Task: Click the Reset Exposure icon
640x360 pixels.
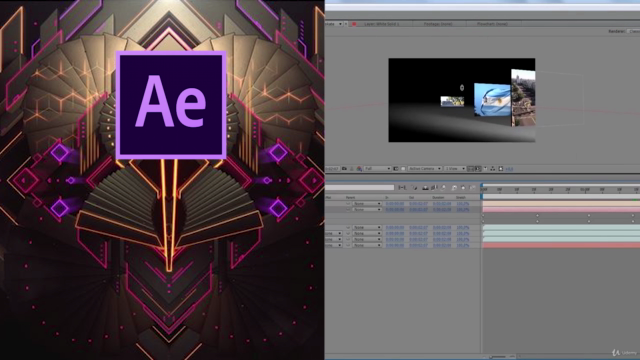Action: [x=501, y=169]
